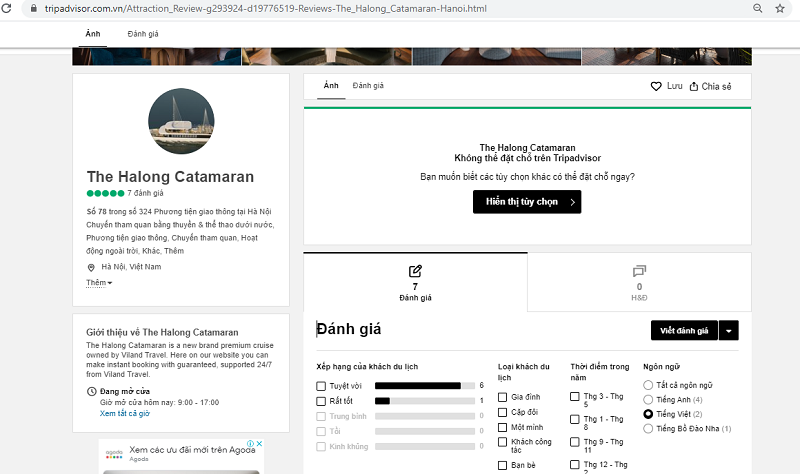Screen dimensions: 800x474
Task: Click the Agoda logo in the ad
Action: (114, 454)
